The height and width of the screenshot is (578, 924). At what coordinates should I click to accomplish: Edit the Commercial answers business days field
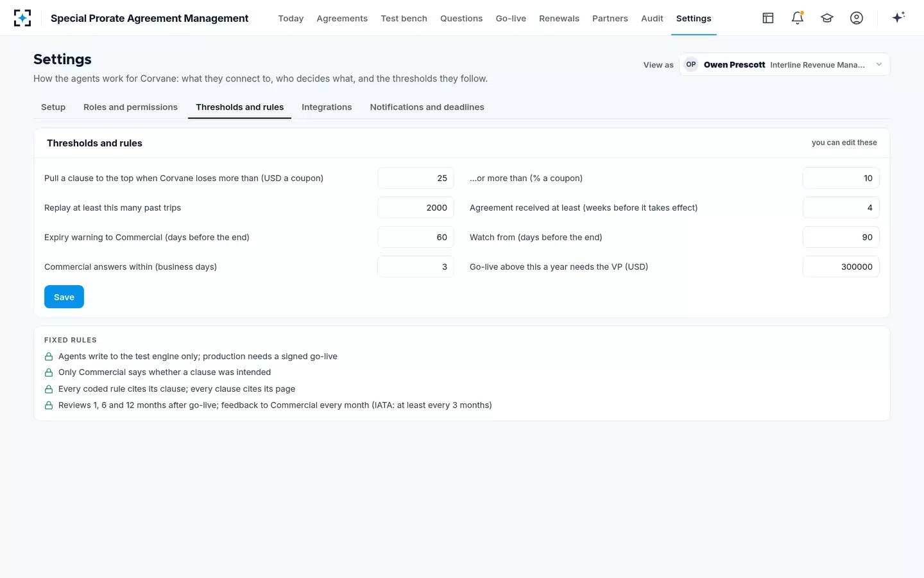click(416, 267)
